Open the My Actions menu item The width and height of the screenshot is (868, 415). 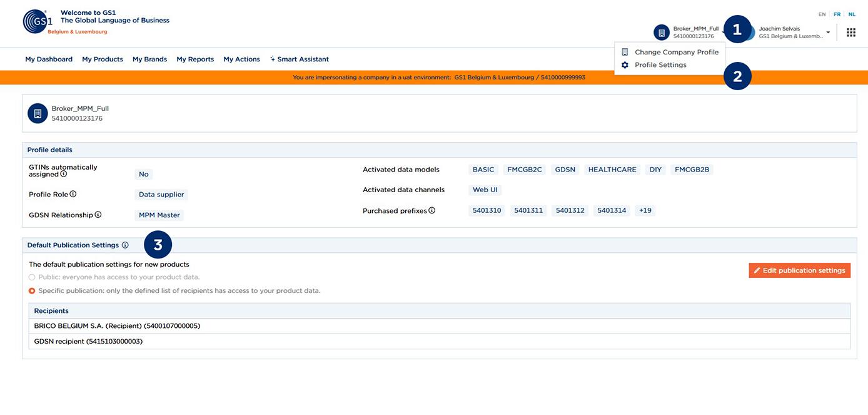(x=241, y=59)
